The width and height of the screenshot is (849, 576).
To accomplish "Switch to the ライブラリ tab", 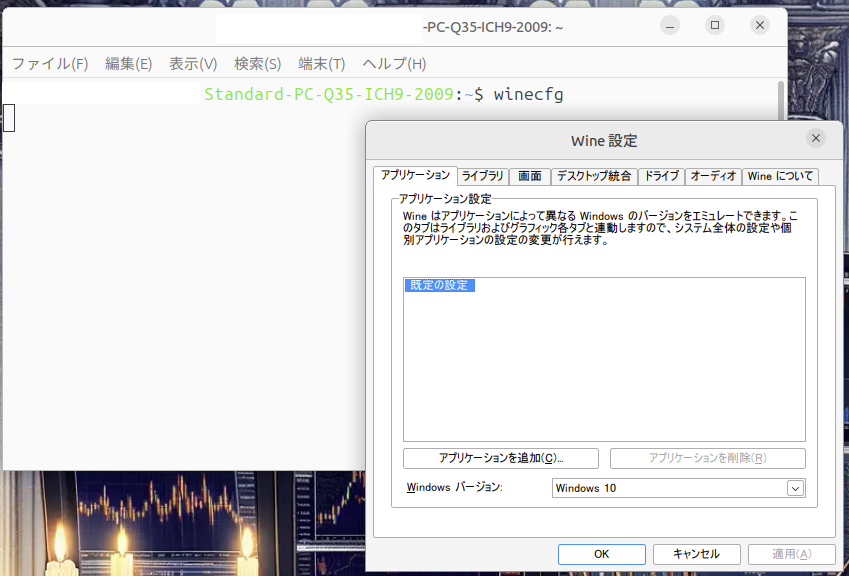I will tap(483, 176).
